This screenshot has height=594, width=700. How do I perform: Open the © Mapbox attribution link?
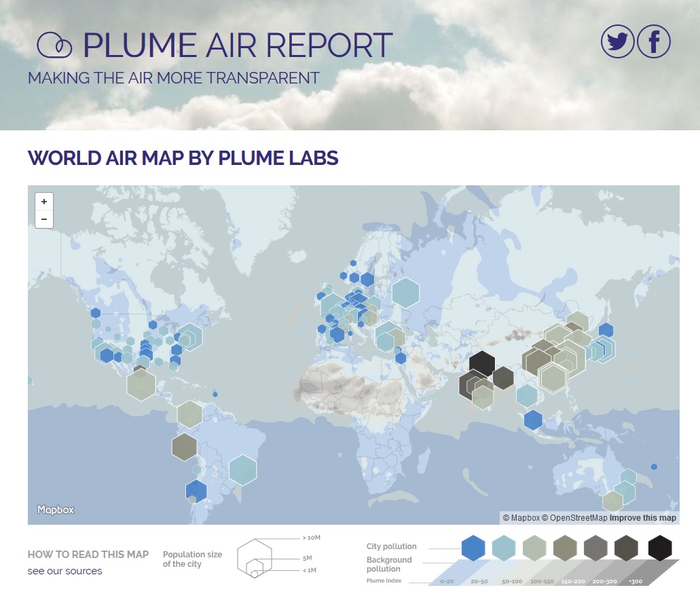coord(521,518)
